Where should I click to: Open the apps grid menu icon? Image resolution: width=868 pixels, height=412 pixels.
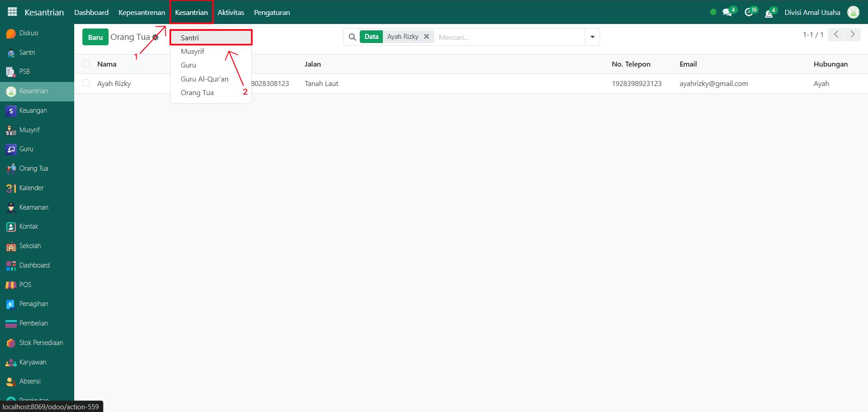pos(12,12)
